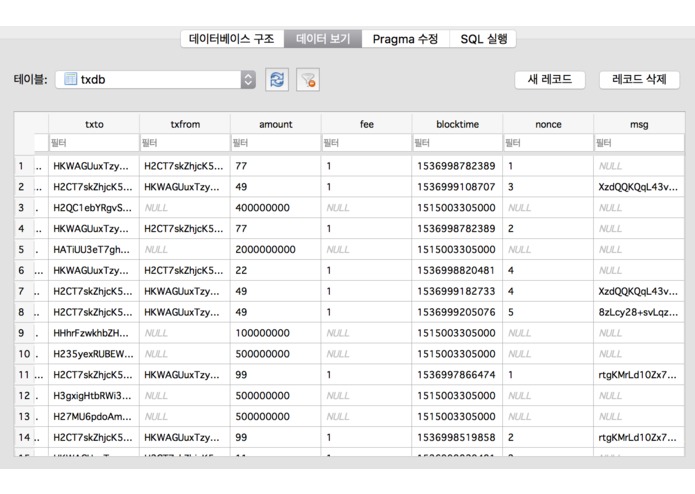Focus the amount filter field
This screenshot has width=695, height=494.
point(276,143)
